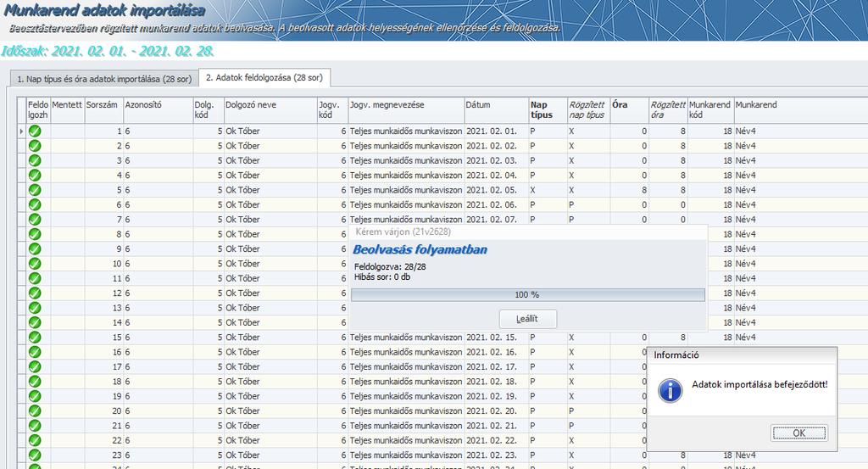The width and height of the screenshot is (868, 469).
Task: Click the green check icon in row 20
Action: click(35, 410)
